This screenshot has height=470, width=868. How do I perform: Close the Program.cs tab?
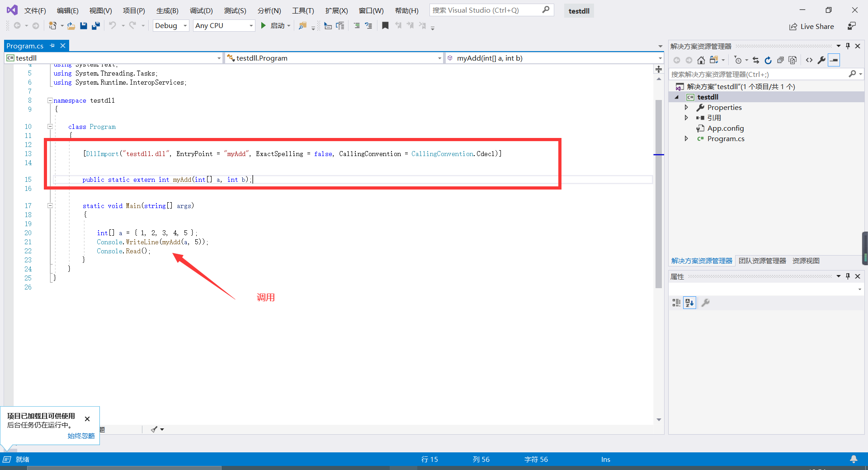(63, 46)
